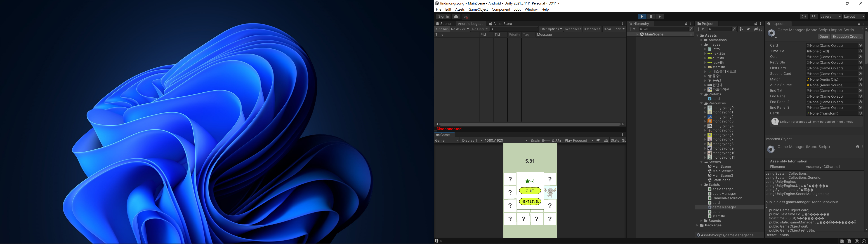Step one frame forward
868x244 pixels.
coord(660,16)
